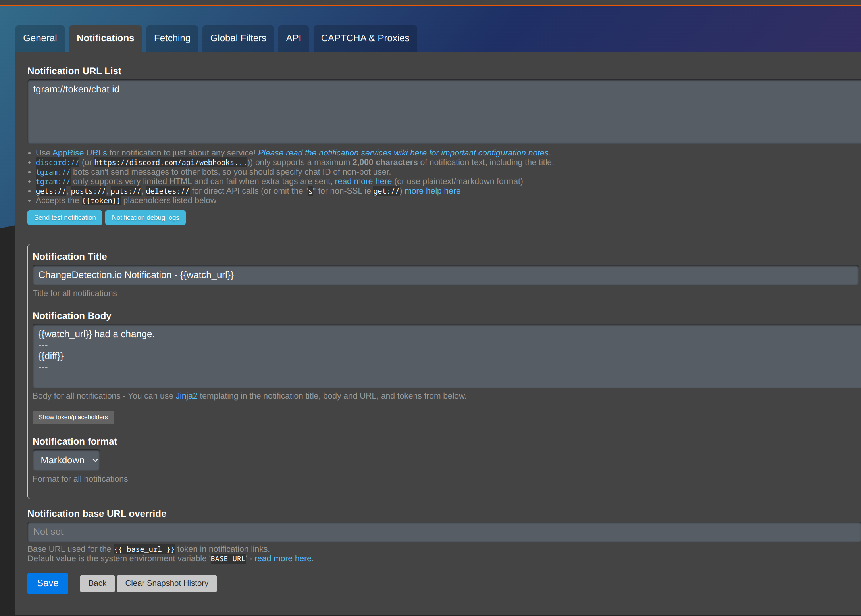Focus the Notification Title field

437,275
